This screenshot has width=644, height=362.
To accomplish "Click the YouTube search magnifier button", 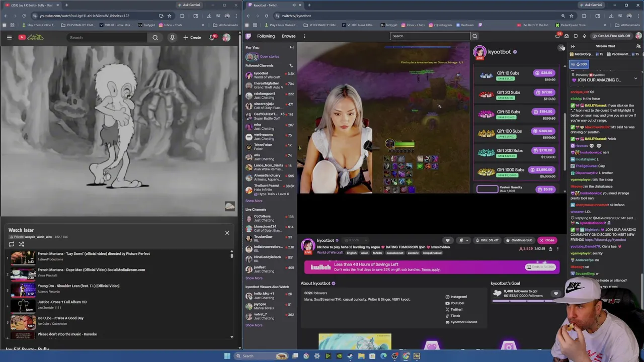I will point(155,37).
